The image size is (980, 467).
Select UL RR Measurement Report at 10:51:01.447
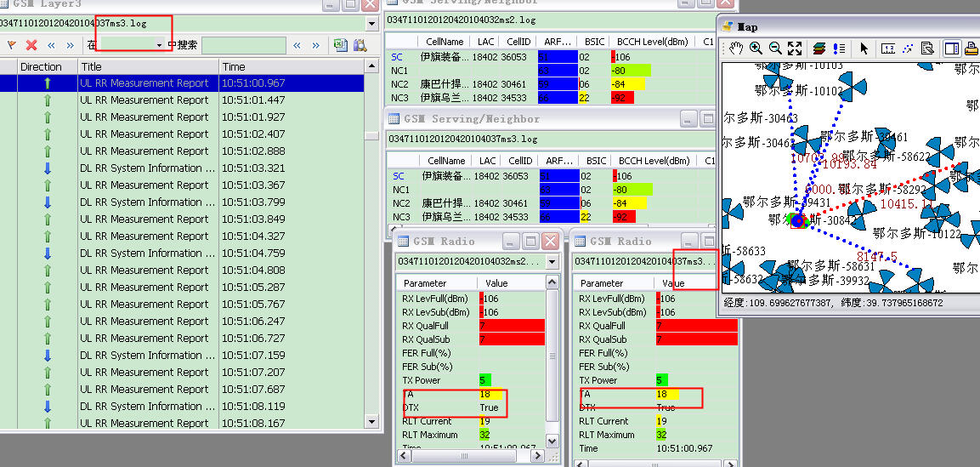pos(182,100)
